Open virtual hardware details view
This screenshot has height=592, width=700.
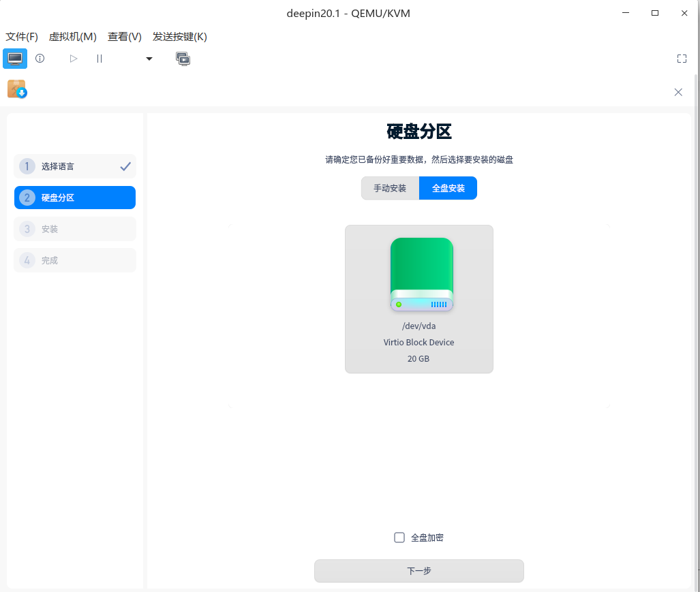click(40, 59)
